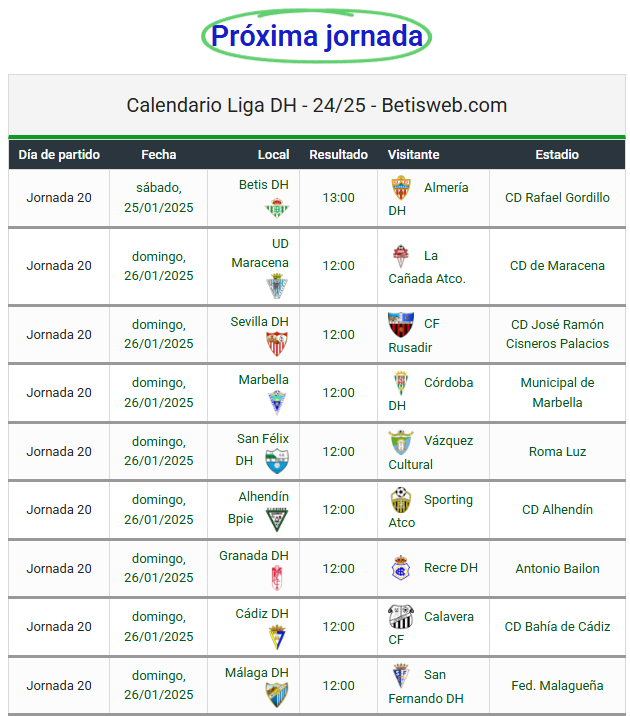The height and width of the screenshot is (716, 630).
Task: Click the Fecha column header
Action: 158,155
